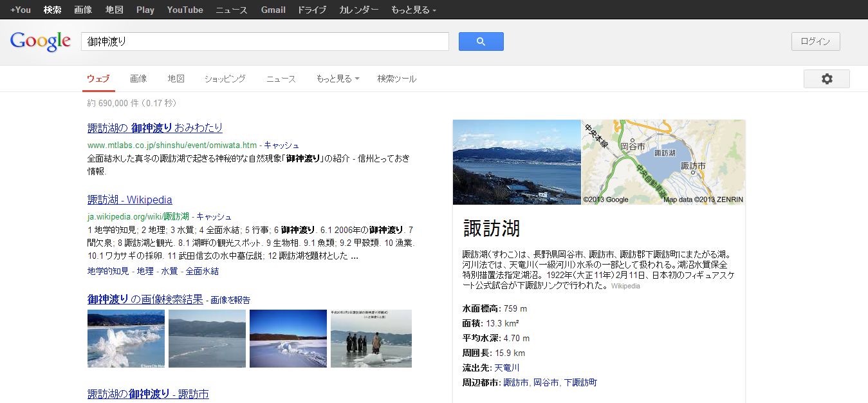
Task: Switch to the ショッピング tab
Action: coord(225,79)
